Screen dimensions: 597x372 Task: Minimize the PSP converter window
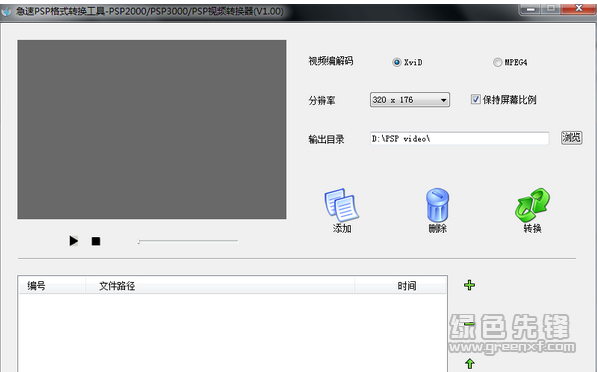(x=530, y=8)
